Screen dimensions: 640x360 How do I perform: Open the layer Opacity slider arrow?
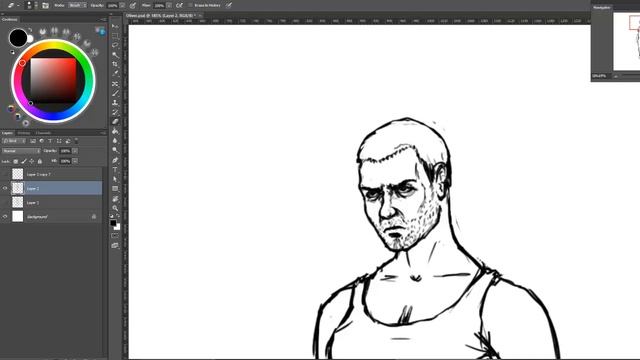click(75, 151)
